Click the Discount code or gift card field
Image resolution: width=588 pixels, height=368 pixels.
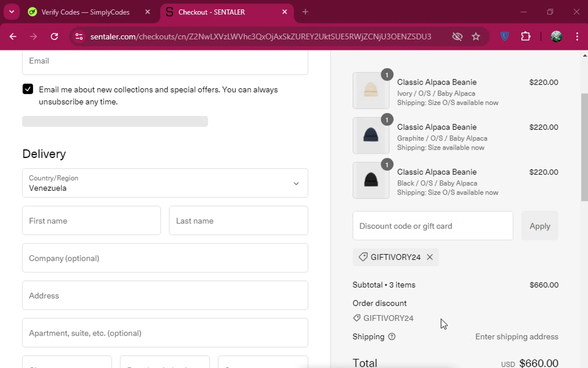coord(433,226)
